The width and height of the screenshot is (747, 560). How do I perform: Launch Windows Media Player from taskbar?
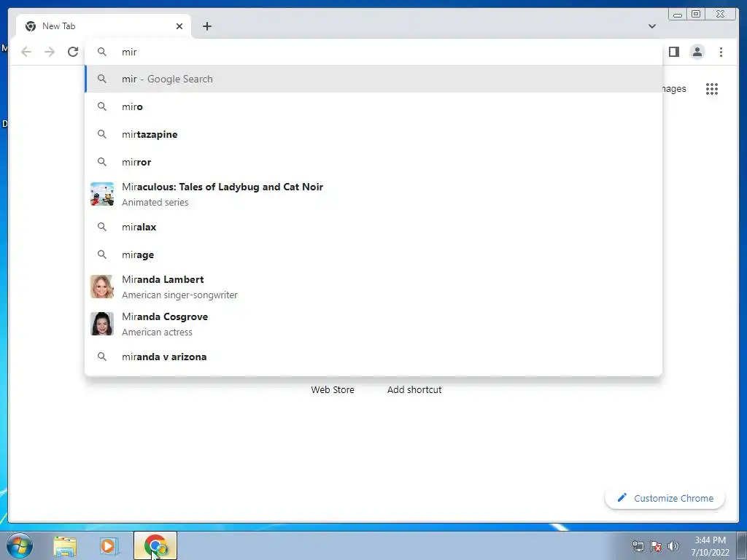(x=108, y=546)
